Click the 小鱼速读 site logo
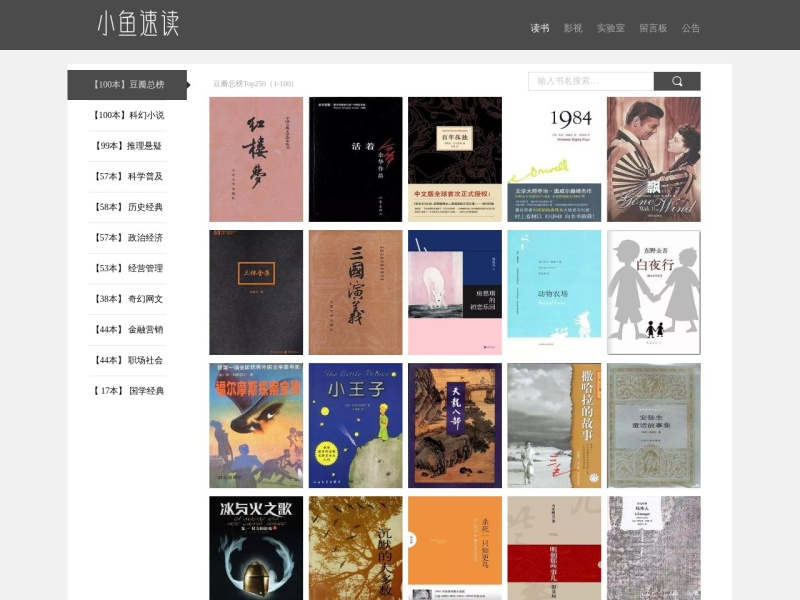Image resolution: width=800 pixels, height=600 pixels. [138, 23]
